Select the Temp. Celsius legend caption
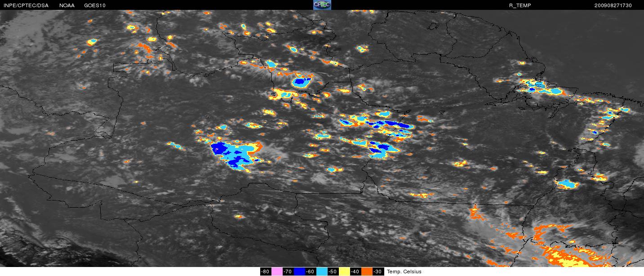This screenshot has width=644, height=276. [404, 272]
